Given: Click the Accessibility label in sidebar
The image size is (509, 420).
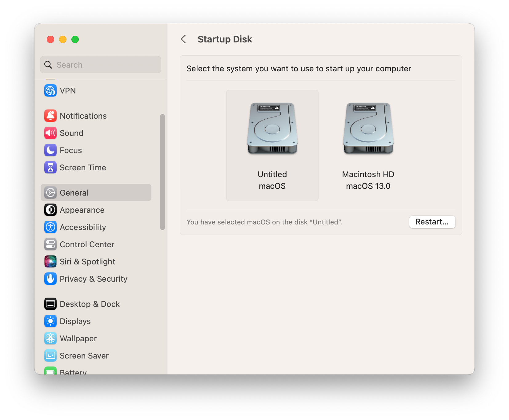Looking at the screenshot, I should [x=83, y=227].
